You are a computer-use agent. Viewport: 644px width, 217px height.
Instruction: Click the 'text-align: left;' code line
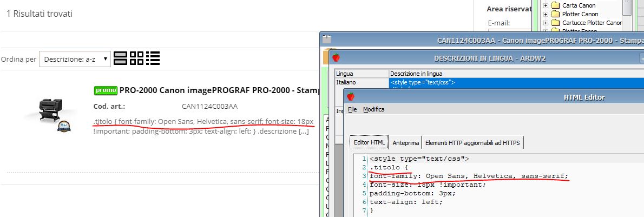406,202
